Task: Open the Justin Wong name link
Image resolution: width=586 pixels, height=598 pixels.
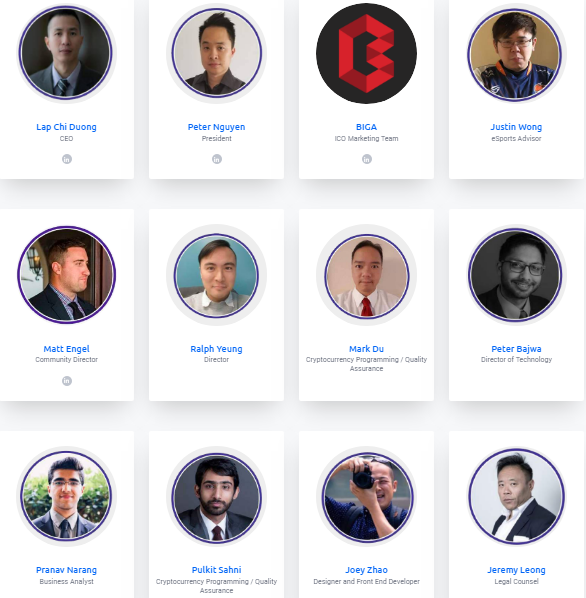Action: (516, 127)
